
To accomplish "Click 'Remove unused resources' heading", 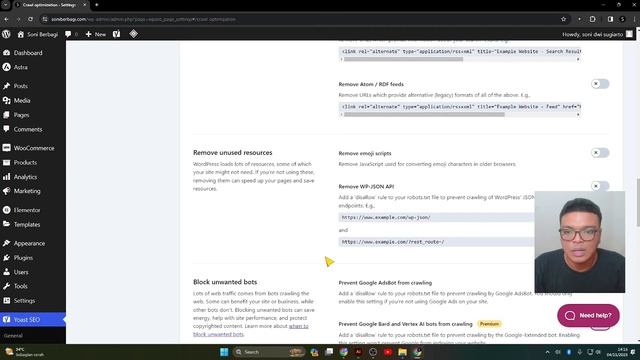I will (233, 153).
